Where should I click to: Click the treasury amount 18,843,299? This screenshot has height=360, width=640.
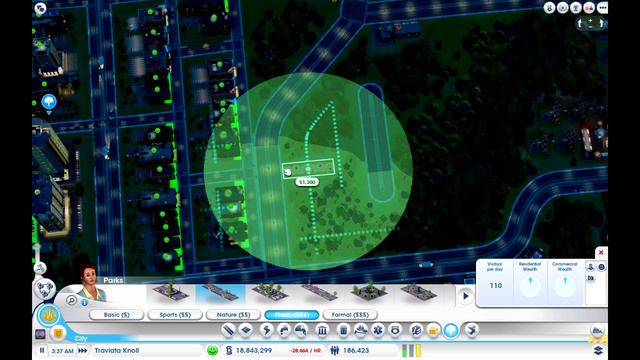[x=254, y=350]
